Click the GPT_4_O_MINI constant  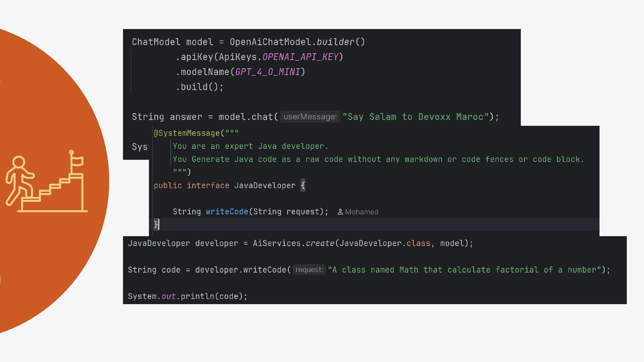coord(267,72)
